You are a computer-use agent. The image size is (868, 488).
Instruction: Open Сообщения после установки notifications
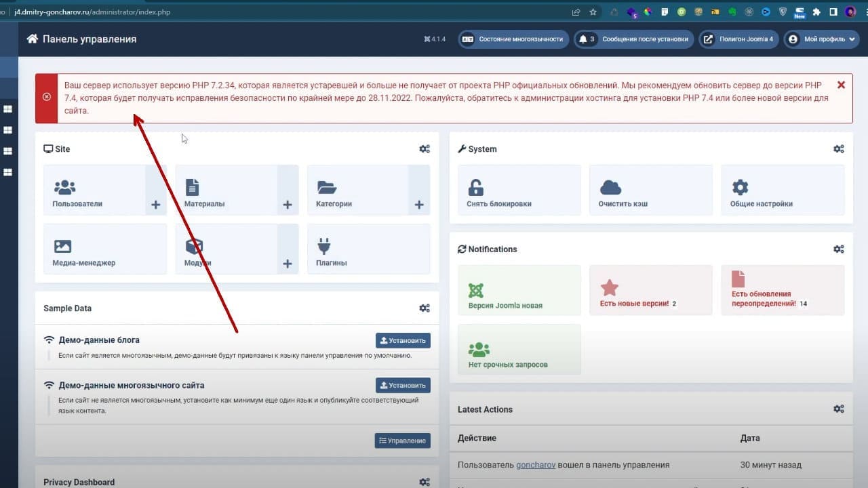click(634, 39)
